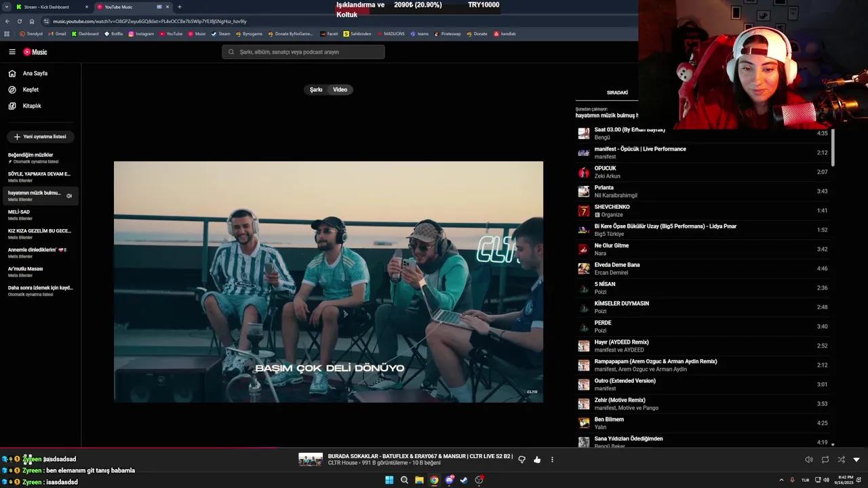
Task: Open the Steam bookmark
Action: pyautogui.click(x=221, y=34)
